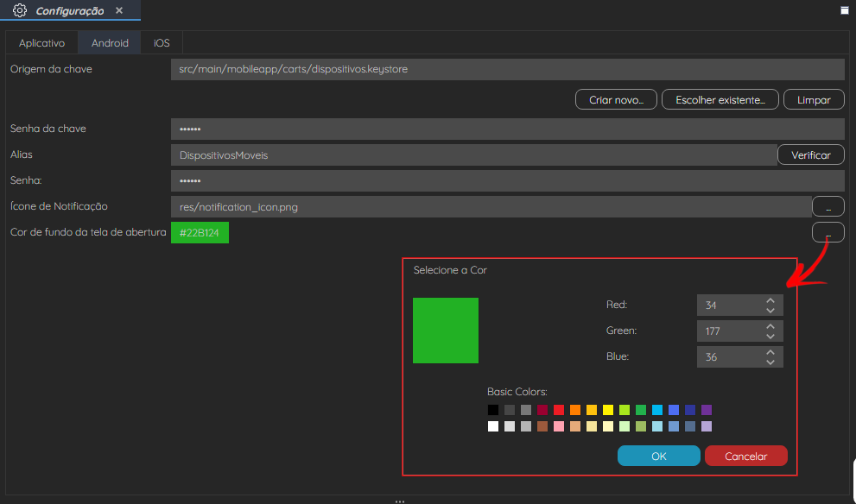Image resolution: width=856 pixels, height=504 pixels.
Task: Click the Configuração gear icon
Action: point(20,10)
